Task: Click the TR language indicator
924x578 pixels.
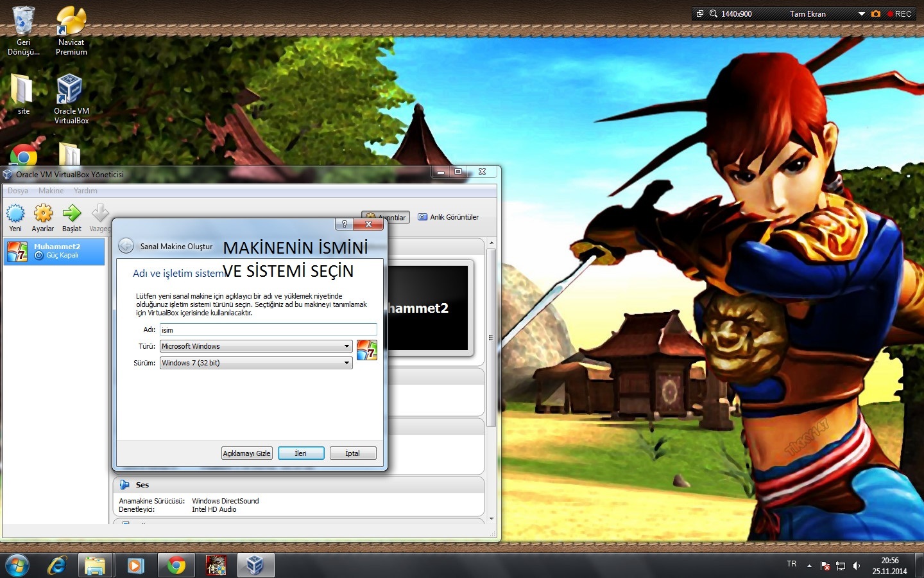Action: tap(792, 564)
